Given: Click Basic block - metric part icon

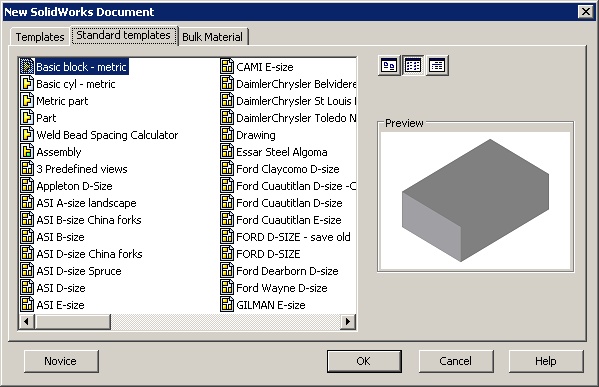Looking at the screenshot, I should 27,66.
